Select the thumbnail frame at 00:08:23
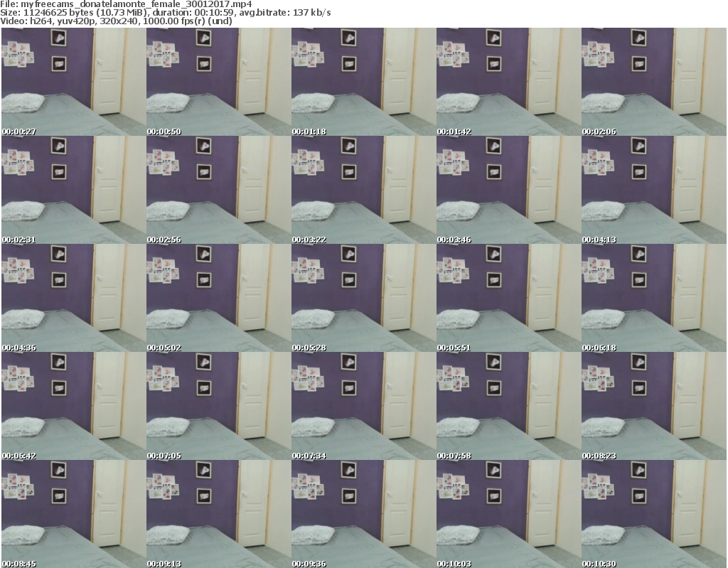This screenshot has height=568, width=728. pos(654,406)
